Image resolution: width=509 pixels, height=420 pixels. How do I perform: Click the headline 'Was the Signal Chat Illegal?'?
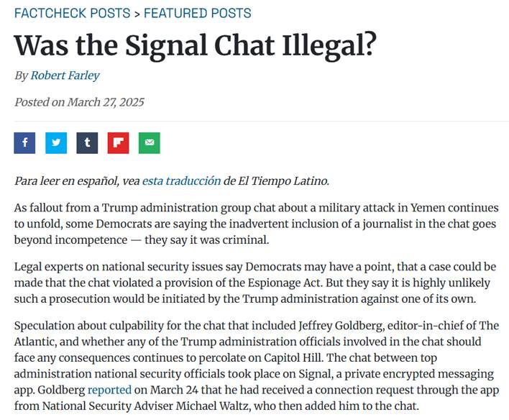click(195, 45)
